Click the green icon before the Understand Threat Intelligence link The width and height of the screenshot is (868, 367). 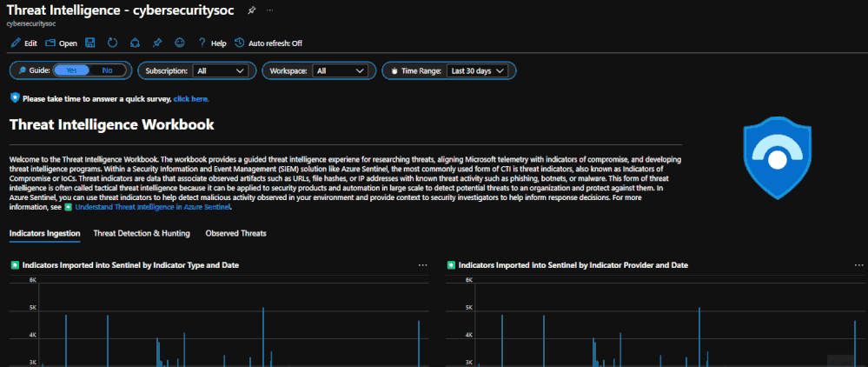click(x=69, y=207)
